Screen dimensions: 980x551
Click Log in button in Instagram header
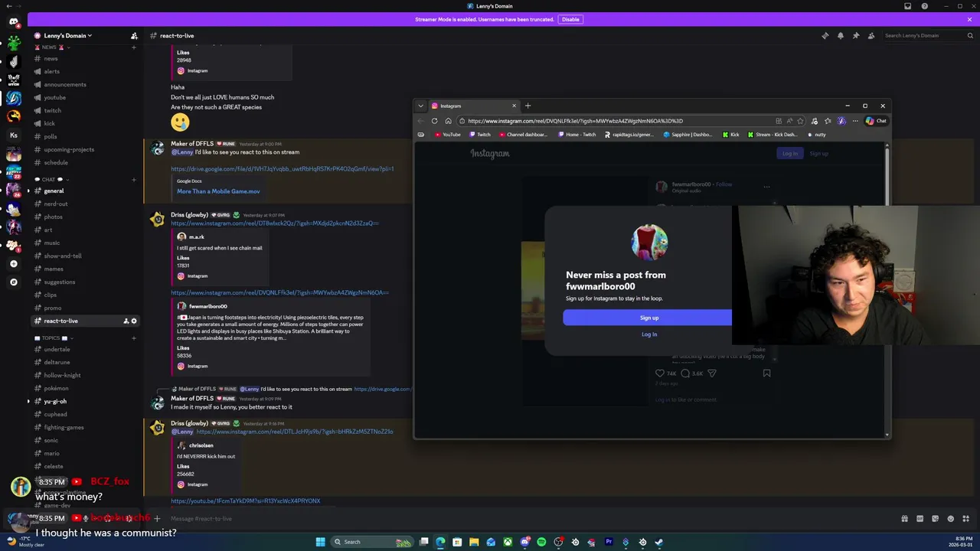pyautogui.click(x=789, y=154)
